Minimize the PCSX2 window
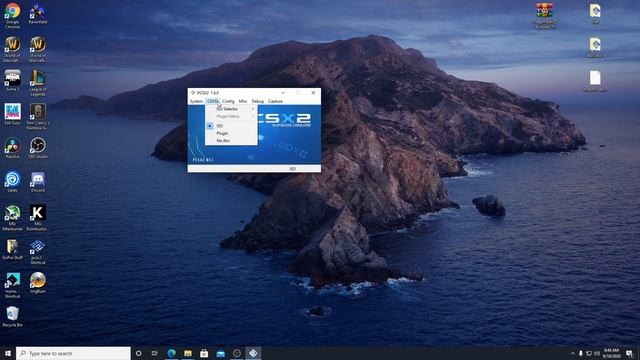640x360 pixels. 283,93
